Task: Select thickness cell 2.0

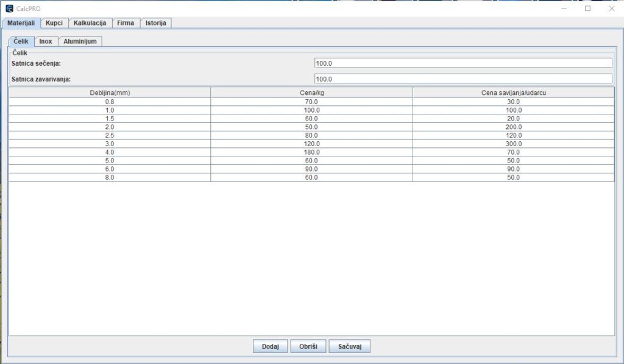Action: coord(110,127)
